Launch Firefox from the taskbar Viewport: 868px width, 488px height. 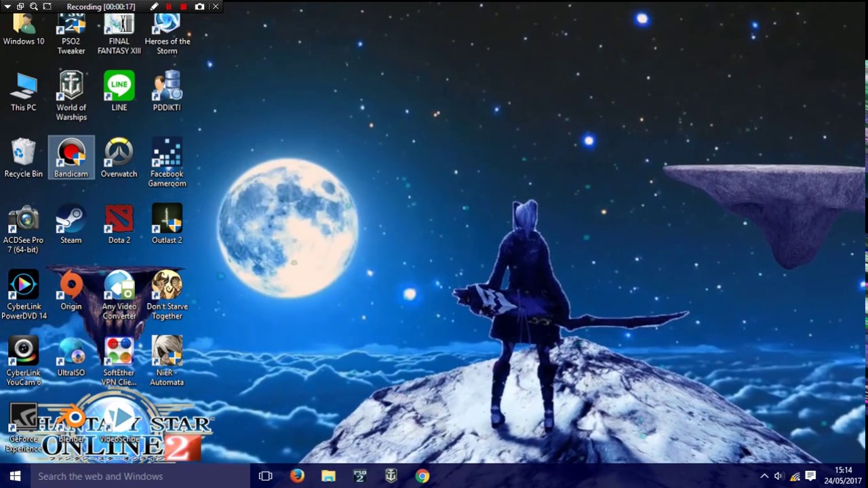click(297, 476)
